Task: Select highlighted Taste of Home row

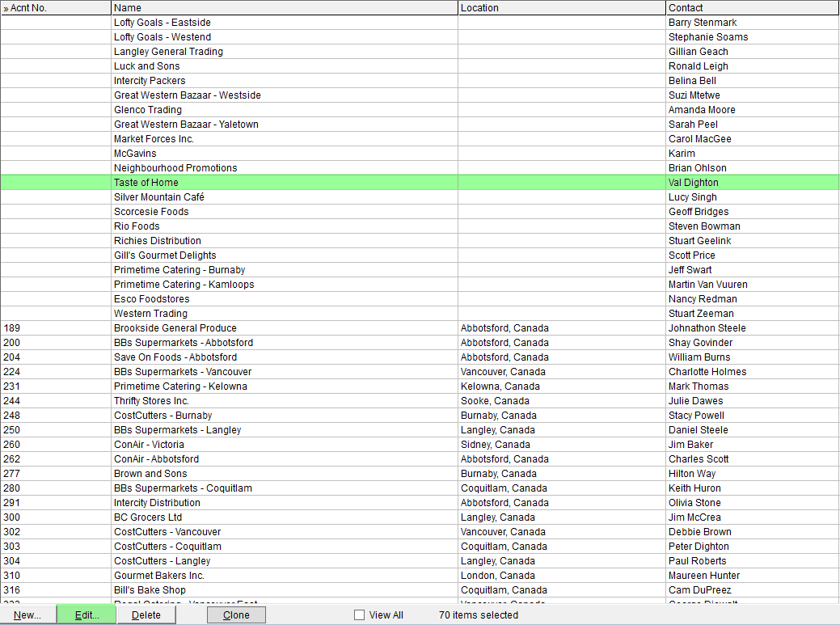Action: click(420, 182)
